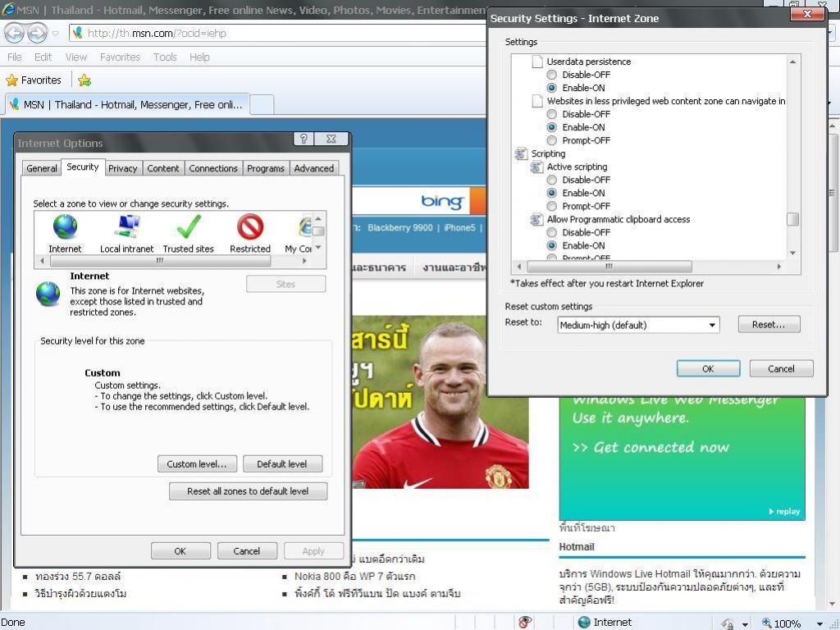Switch to the General tab

(42, 168)
